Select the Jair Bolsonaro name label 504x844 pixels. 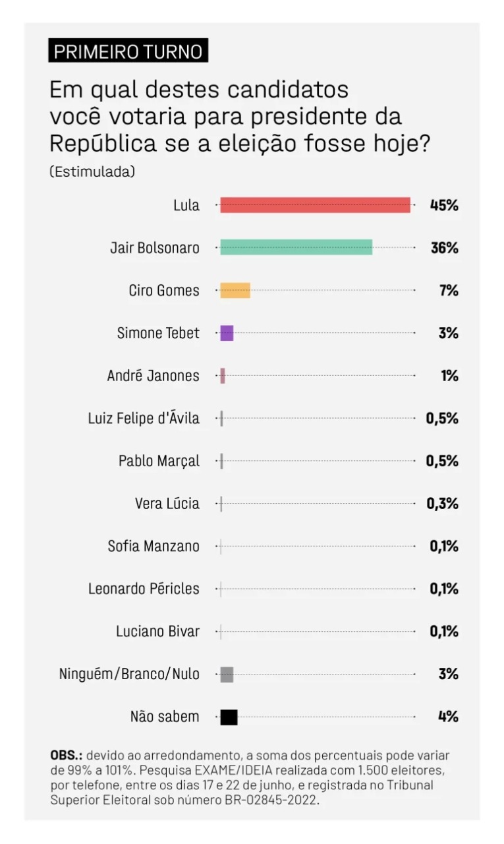[x=154, y=248]
